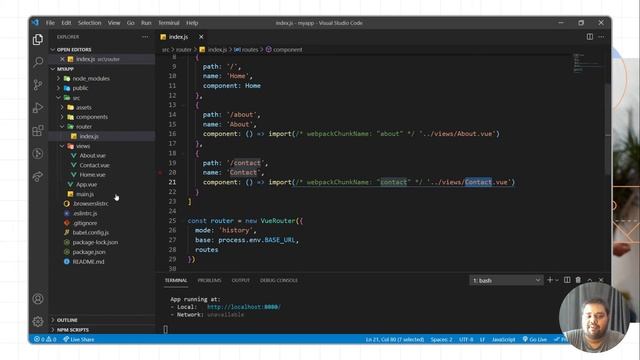Toggle breakpoint on line 20

point(160,173)
